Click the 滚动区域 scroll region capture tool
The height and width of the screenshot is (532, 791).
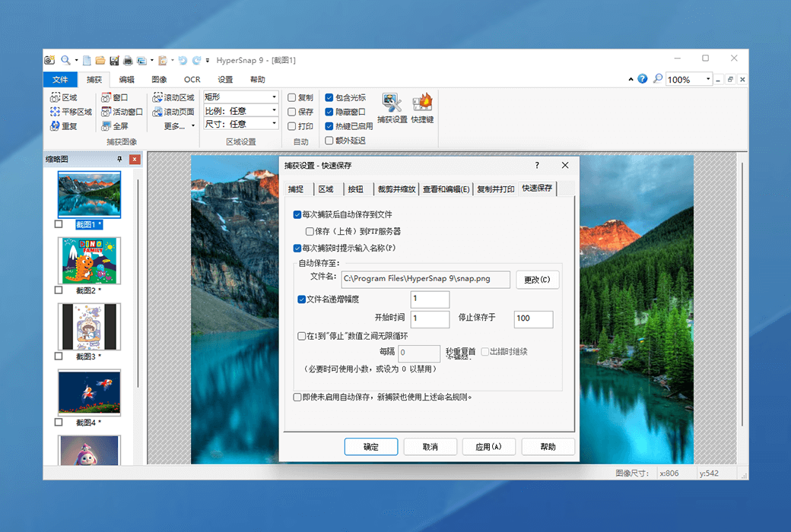[173, 98]
